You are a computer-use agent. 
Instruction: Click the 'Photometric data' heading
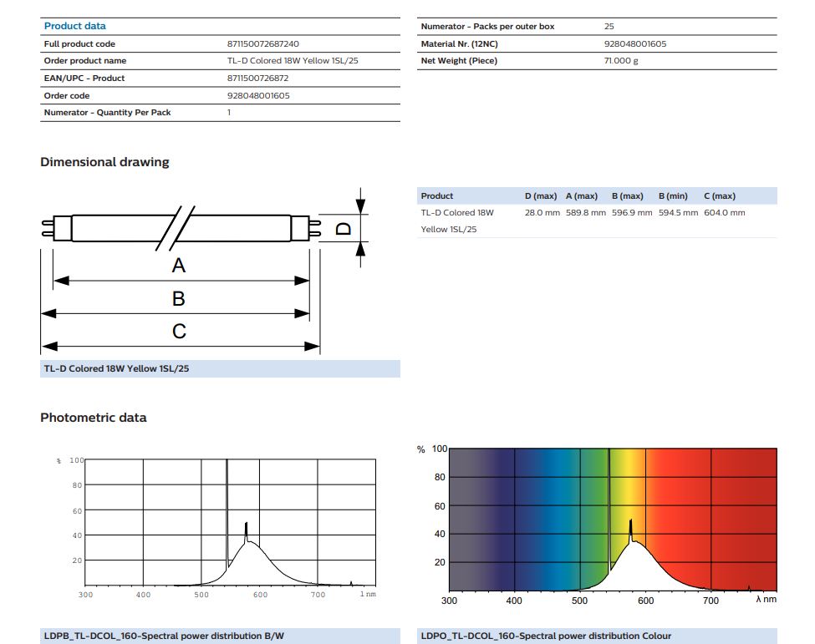94,418
